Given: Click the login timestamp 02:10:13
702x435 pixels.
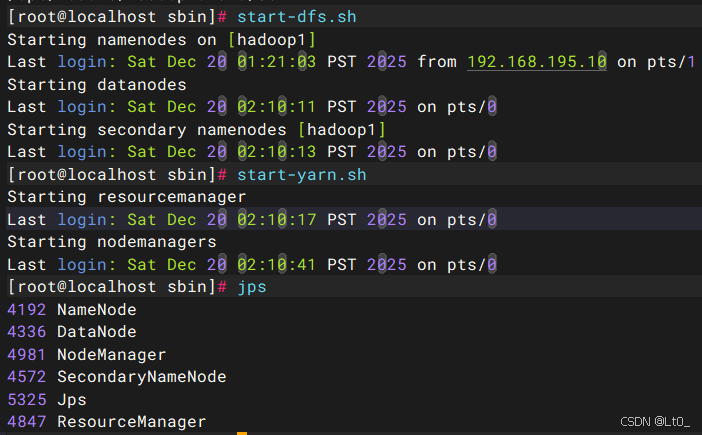Looking at the screenshot, I should point(276,152).
